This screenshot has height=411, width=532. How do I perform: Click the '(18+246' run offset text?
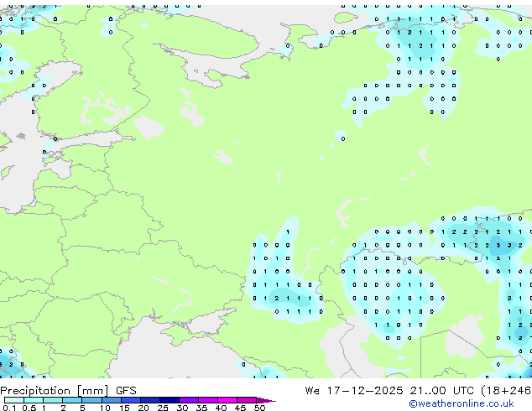click(506, 391)
